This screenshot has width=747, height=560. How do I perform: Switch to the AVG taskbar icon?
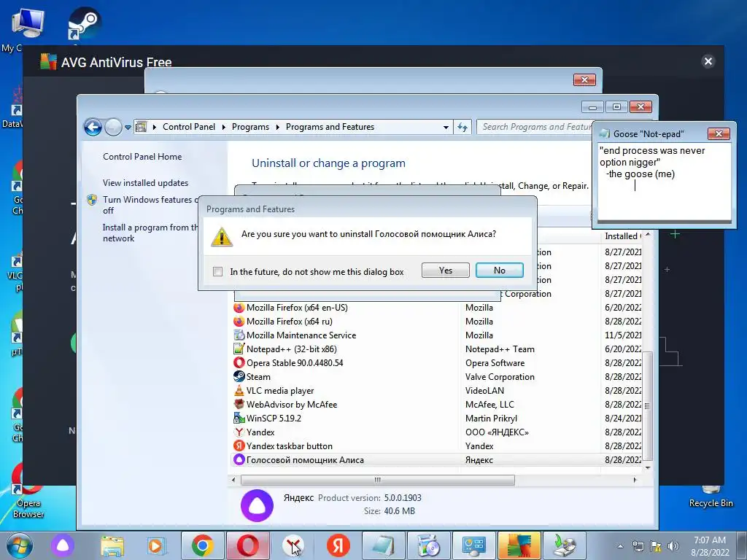pyautogui.click(x=519, y=545)
